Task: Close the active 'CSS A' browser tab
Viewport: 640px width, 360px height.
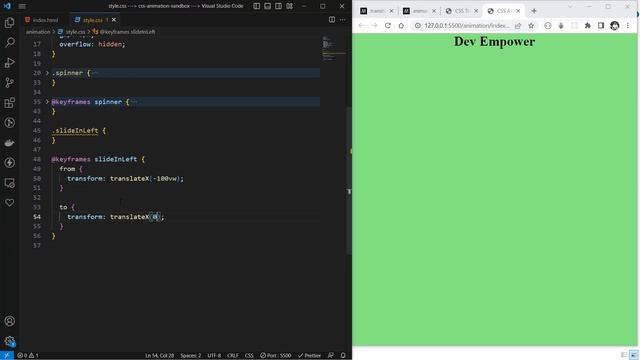Action: click(518, 11)
